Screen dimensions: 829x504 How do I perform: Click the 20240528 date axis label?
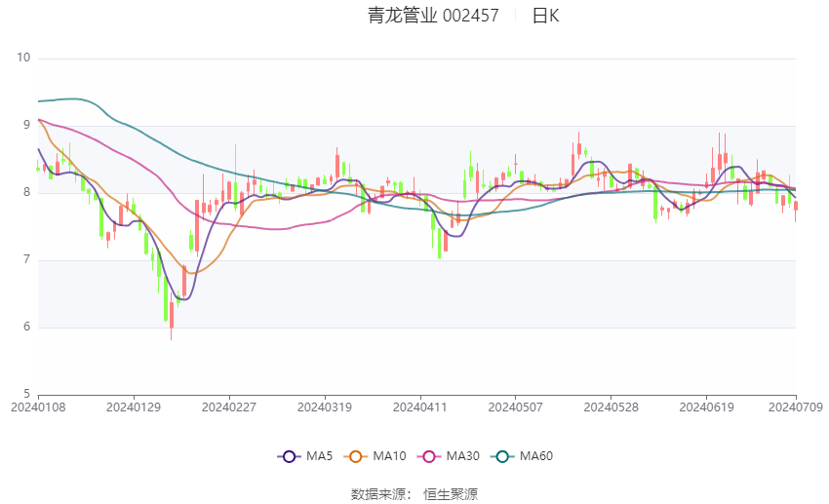click(x=611, y=407)
